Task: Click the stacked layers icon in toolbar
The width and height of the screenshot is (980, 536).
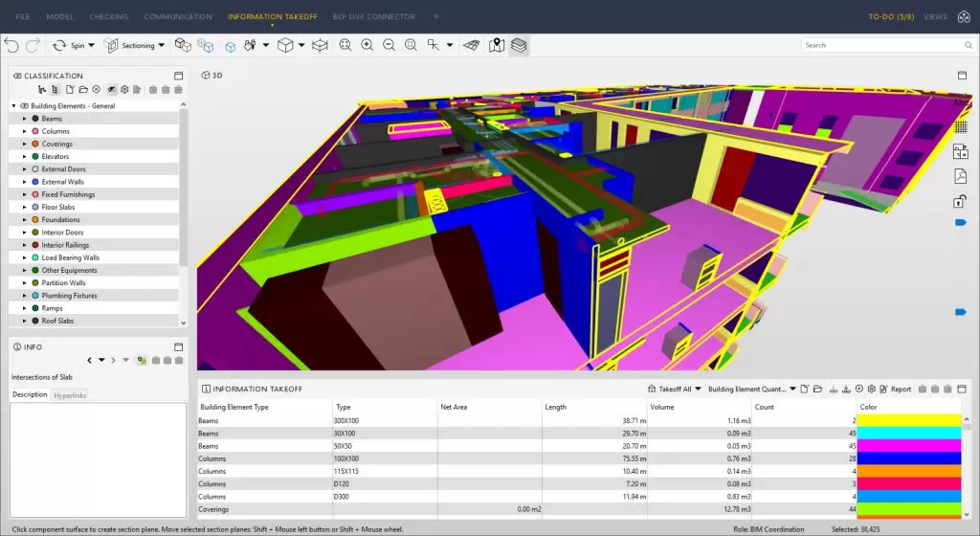Action: point(518,45)
